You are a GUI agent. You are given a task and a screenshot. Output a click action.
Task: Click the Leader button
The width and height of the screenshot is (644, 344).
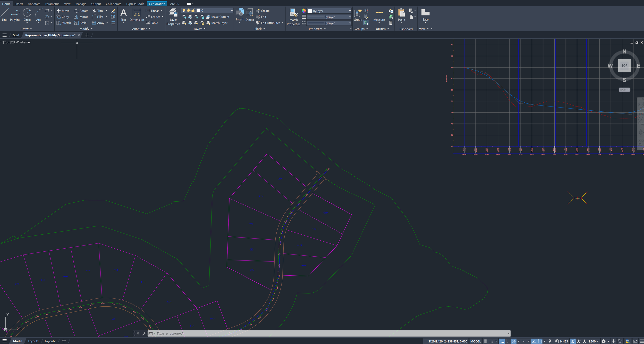(153, 17)
